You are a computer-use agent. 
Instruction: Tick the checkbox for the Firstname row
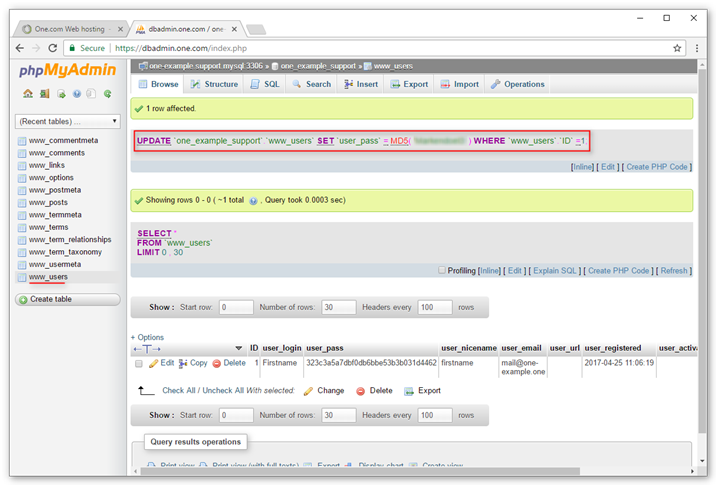pos(139,364)
